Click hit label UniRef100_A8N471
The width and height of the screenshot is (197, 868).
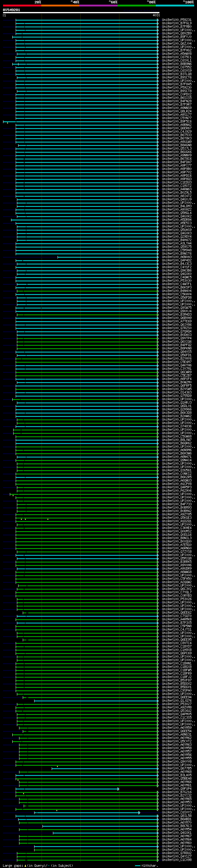176,457
